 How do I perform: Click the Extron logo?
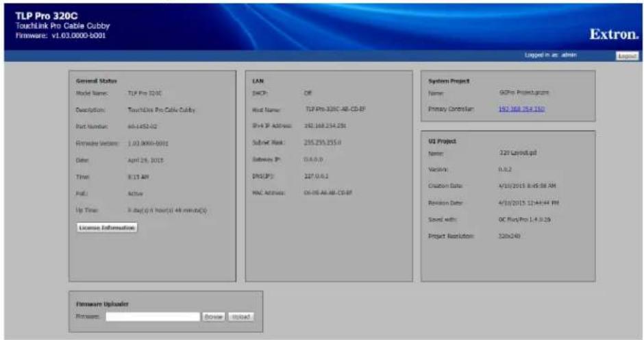click(614, 34)
